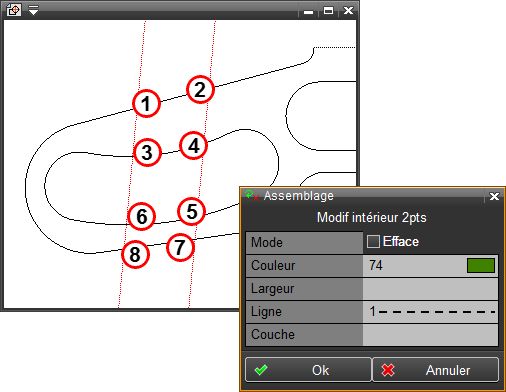Screen dimensions: 506x392
Task: Click into the Largeur field
Action: point(430,289)
